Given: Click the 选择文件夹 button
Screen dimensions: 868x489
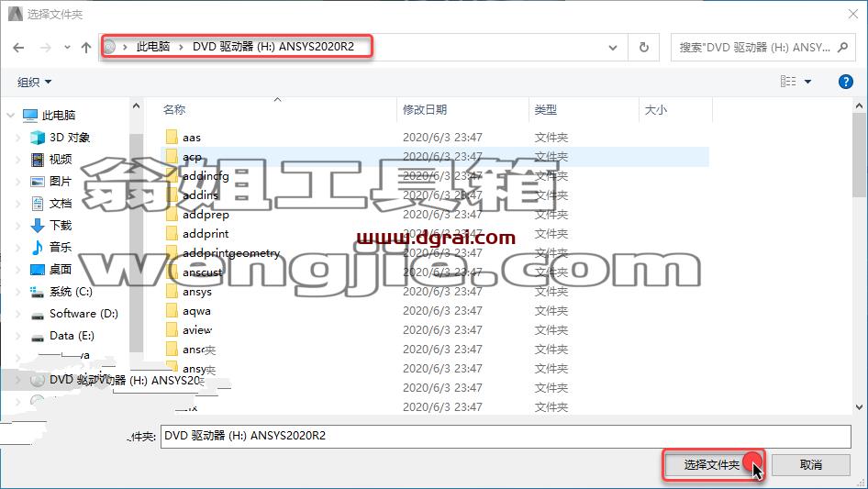Looking at the screenshot, I should click(x=712, y=464).
